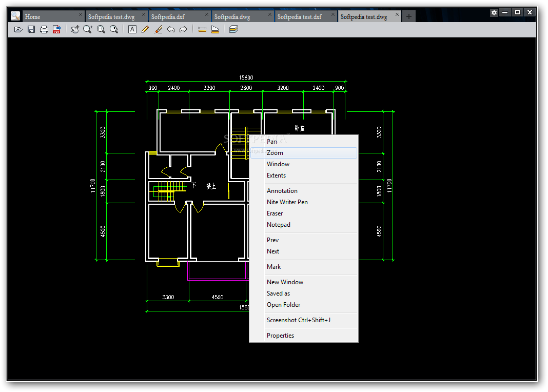Close the Softpedia.dxf tab
548x392 pixels.
[x=207, y=14]
